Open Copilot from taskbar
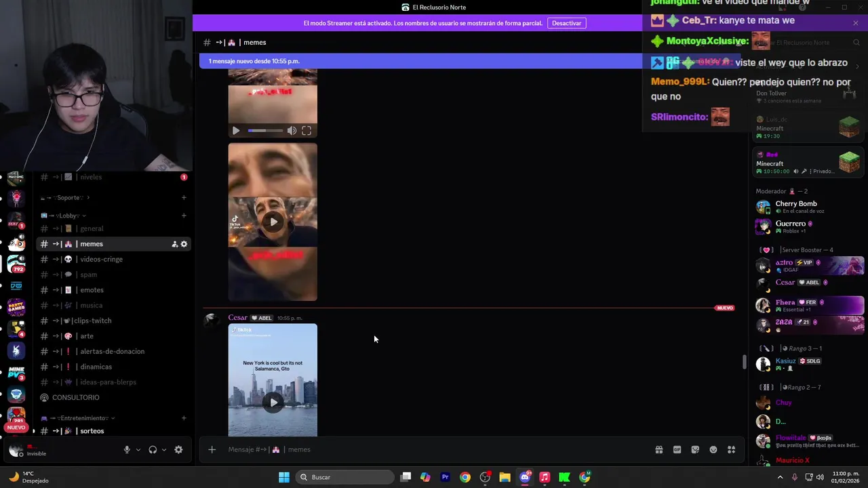Screen dimensions: 868x488 pyautogui.click(x=425, y=477)
